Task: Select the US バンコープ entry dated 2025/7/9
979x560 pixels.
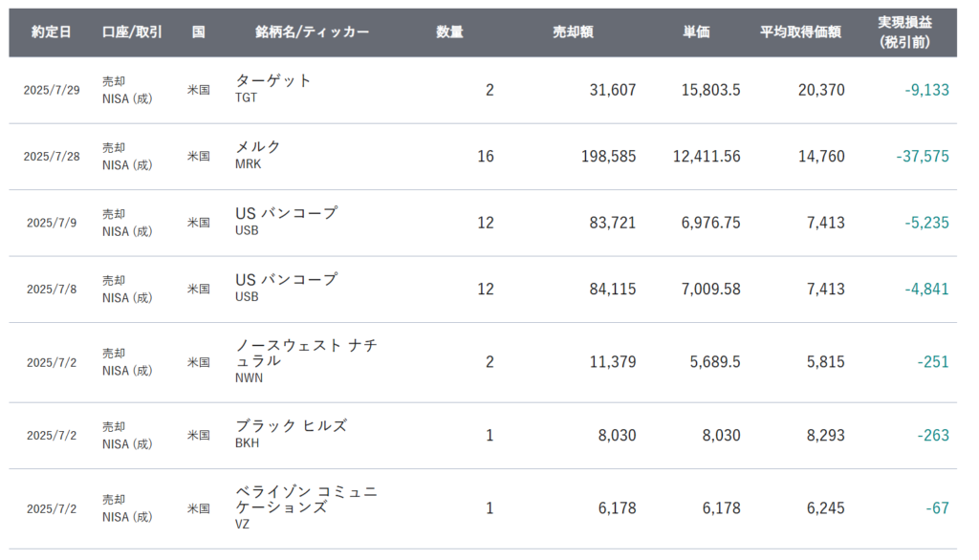Action: pos(286,213)
